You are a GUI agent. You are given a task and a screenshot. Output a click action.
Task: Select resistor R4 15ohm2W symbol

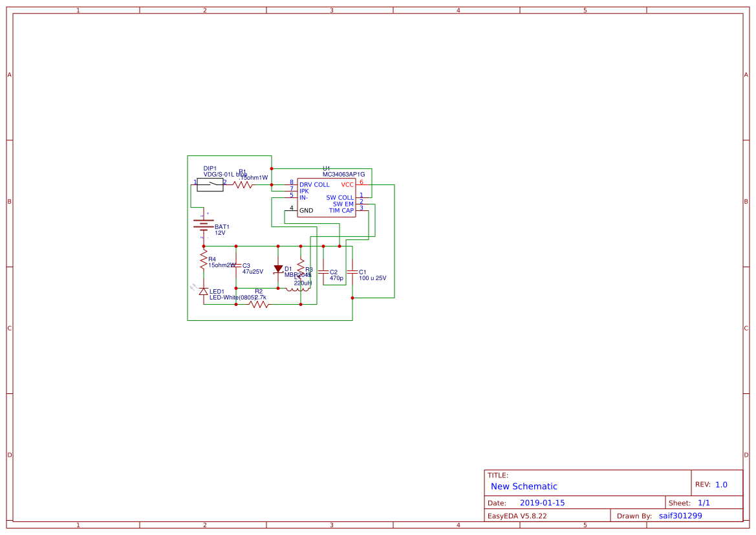(x=204, y=259)
